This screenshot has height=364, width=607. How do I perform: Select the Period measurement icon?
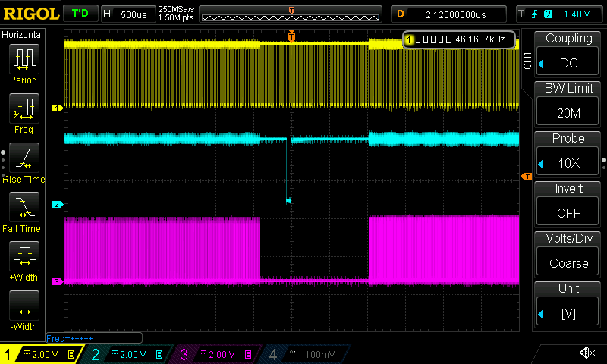24,59
